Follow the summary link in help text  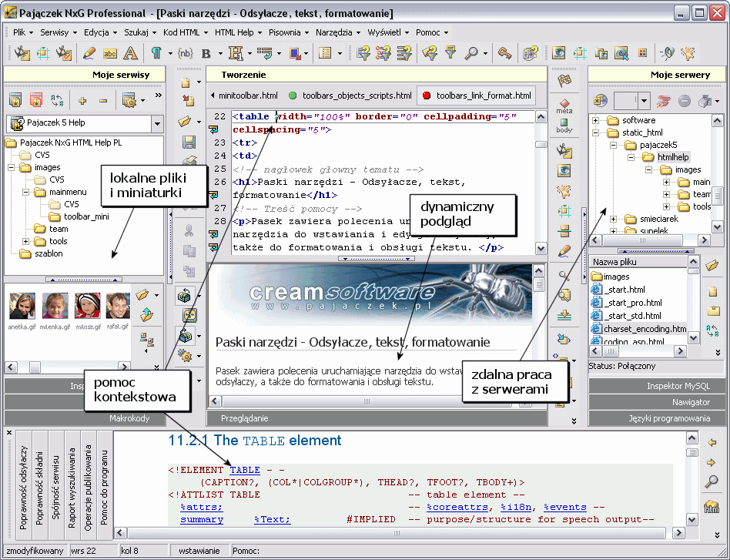coord(202,519)
